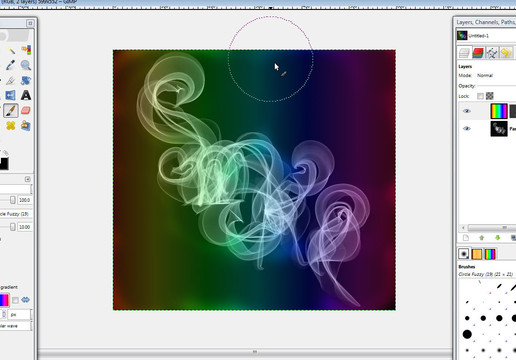Viewport: 516px width, 360px height.
Task: Select the Clone stamp tool
Action: (26, 126)
